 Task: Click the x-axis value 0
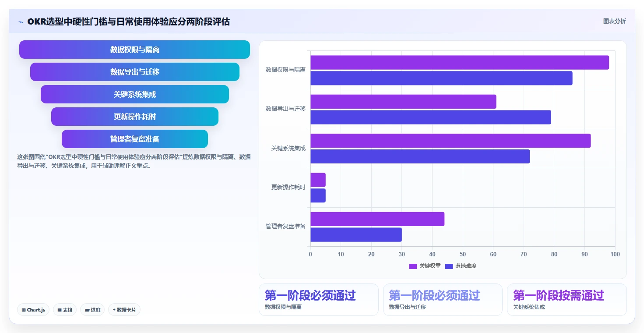click(310, 254)
